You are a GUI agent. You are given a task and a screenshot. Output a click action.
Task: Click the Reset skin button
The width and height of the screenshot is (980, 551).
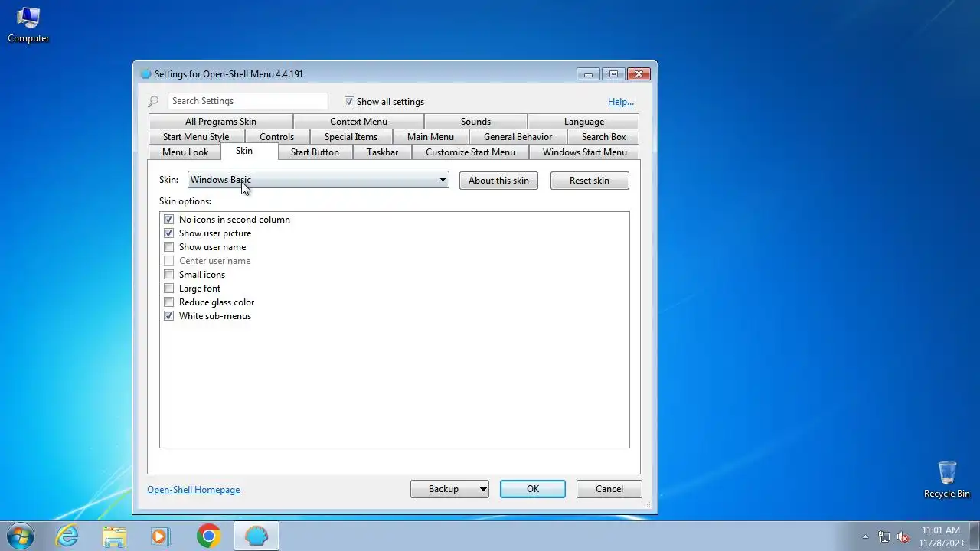[x=590, y=181]
